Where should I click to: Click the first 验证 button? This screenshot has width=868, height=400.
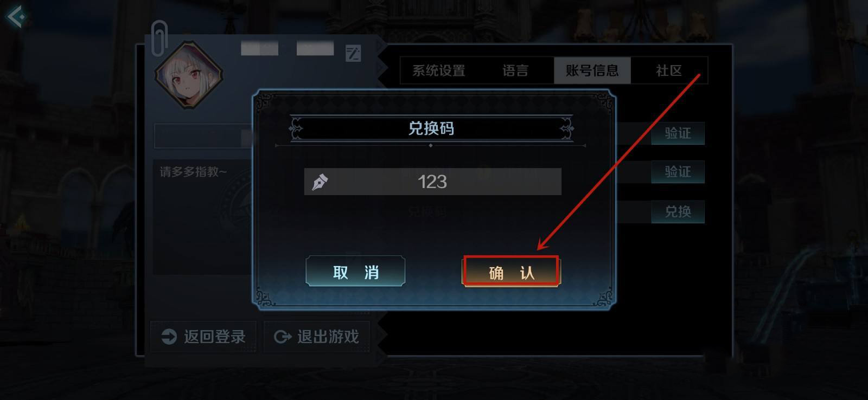(x=678, y=133)
